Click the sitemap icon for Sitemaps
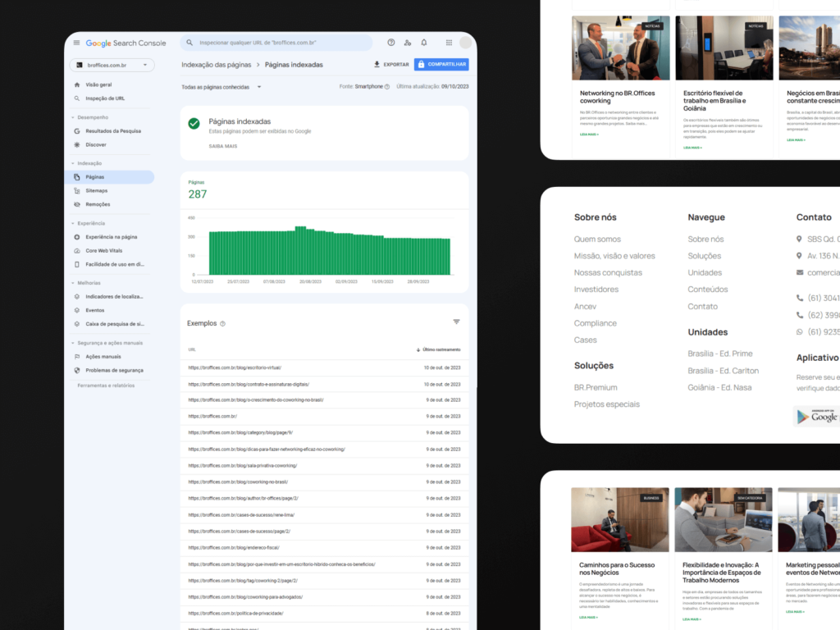 tap(77, 190)
